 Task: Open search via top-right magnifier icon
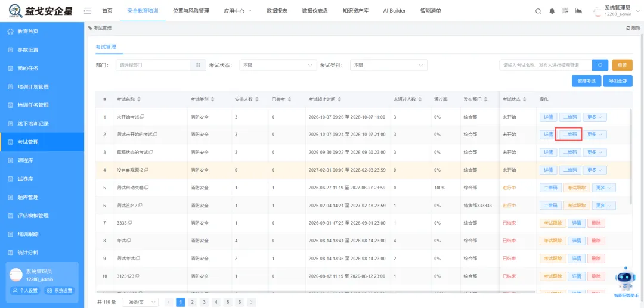tap(538, 11)
